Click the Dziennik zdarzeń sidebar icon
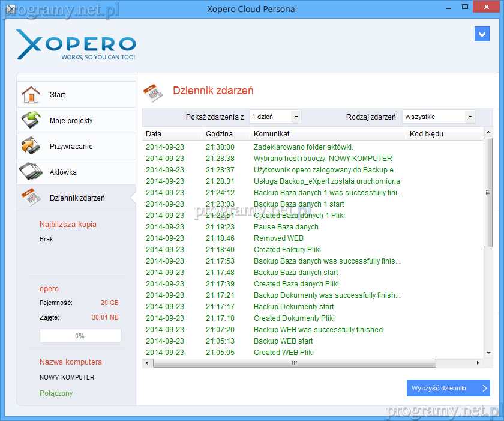 (x=31, y=198)
